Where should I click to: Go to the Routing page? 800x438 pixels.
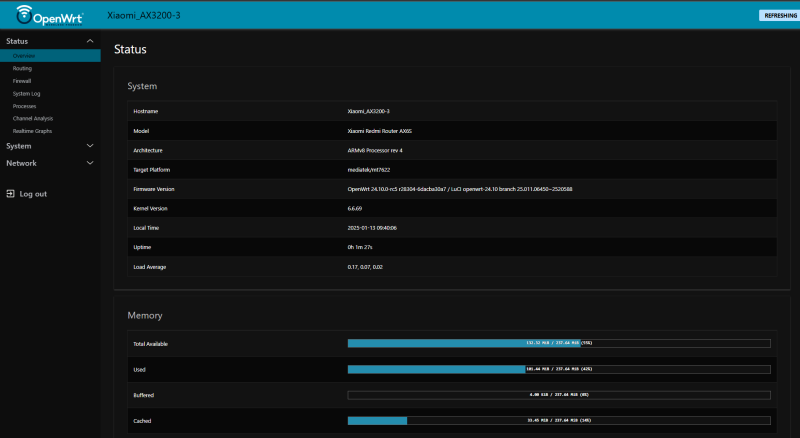pyautogui.click(x=22, y=68)
